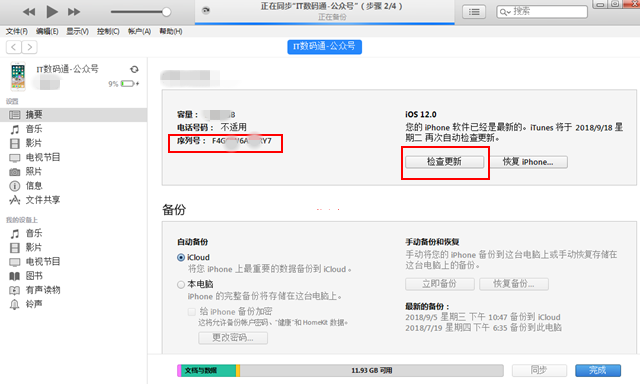Click the 11.93 GB 可用 free space bar

point(371,371)
